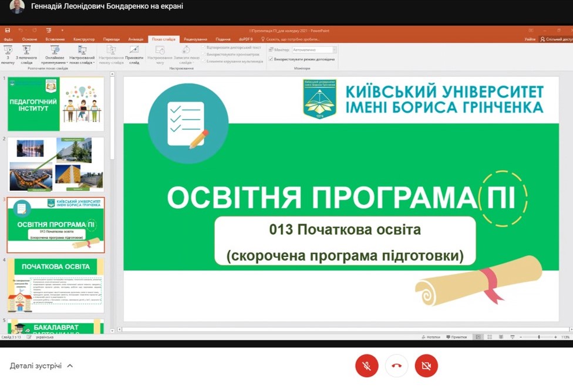This screenshot has width=573, height=392.
Task: Start slideshow from beginning (З початку)
Action: point(9,56)
